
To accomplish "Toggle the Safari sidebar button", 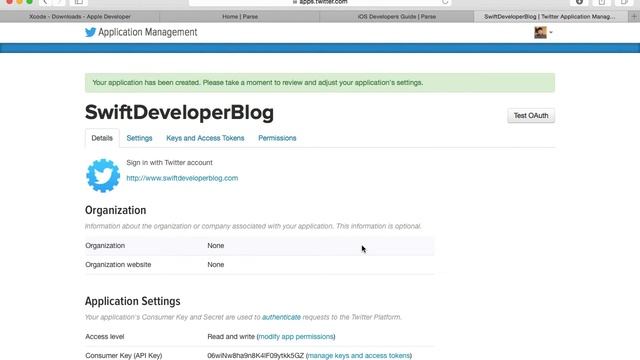I will (79, 2).
